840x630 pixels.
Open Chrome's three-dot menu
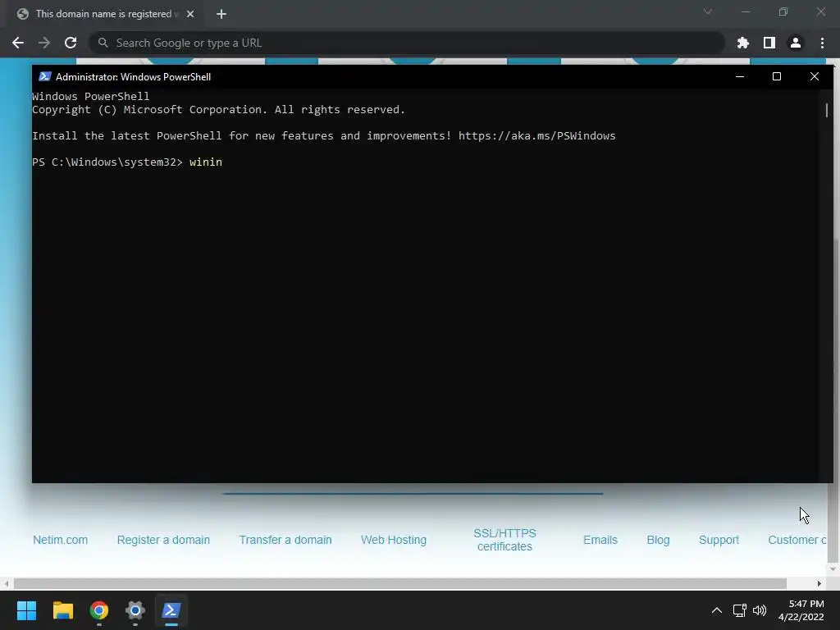coord(822,43)
